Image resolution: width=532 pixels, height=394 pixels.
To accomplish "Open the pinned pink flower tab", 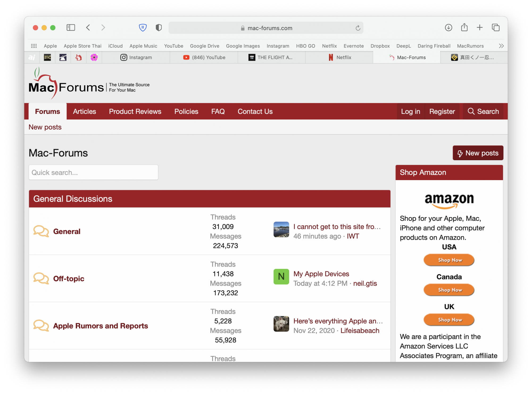I will point(94,57).
